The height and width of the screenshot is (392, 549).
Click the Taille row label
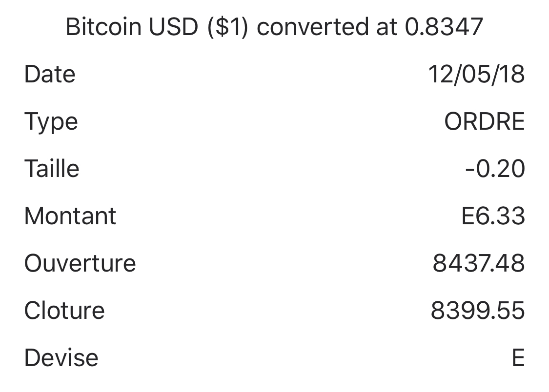pyautogui.click(x=52, y=169)
